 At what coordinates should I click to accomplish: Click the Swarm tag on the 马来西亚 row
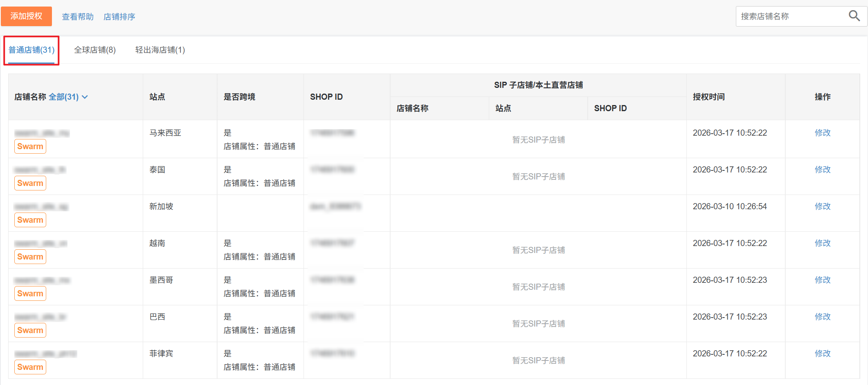[30, 146]
